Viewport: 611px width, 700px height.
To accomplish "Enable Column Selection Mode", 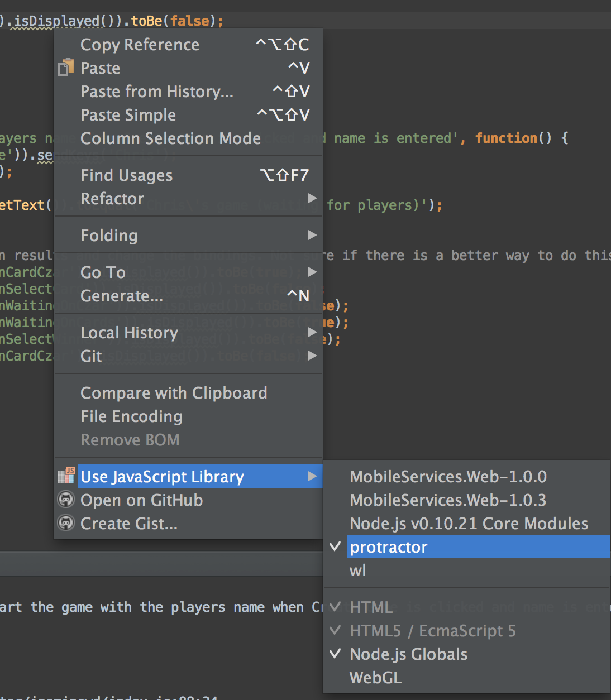I will pyautogui.click(x=170, y=138).
